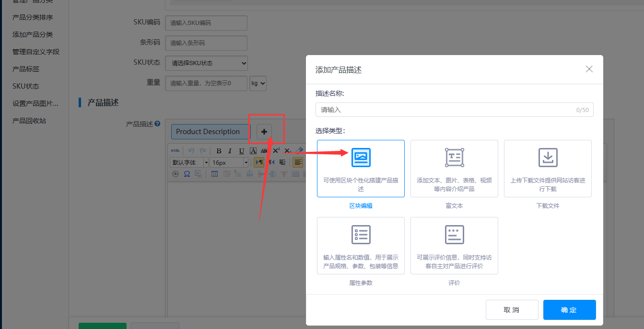
Task: Select the 属性参数 attribute list icon
Action: [361, 235]
